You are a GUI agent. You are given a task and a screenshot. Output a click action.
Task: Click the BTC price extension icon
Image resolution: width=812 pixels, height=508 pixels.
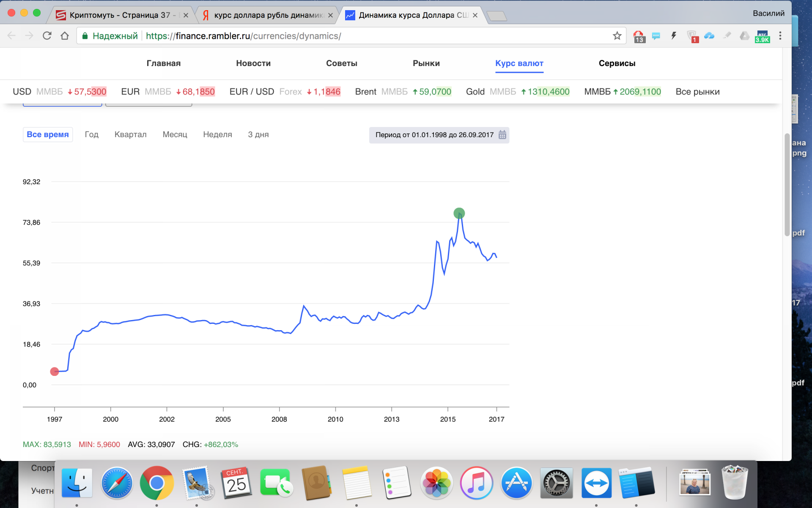(x=762, y=36)
